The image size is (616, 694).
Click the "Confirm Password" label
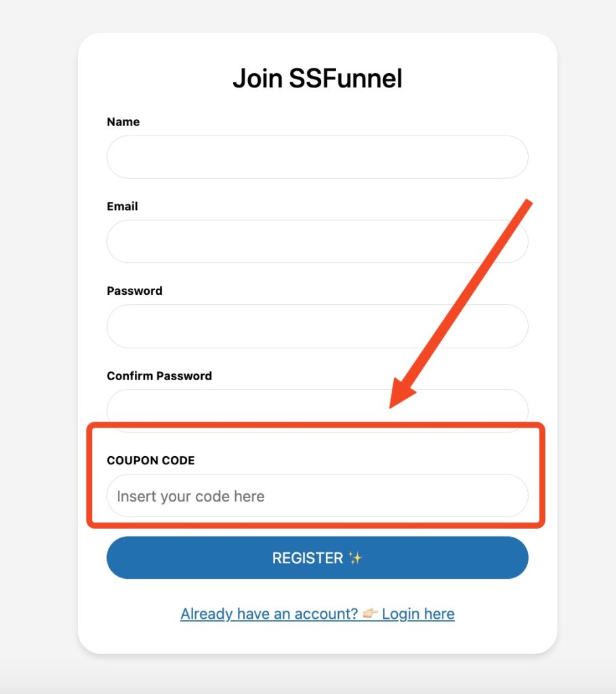(159, 375)
